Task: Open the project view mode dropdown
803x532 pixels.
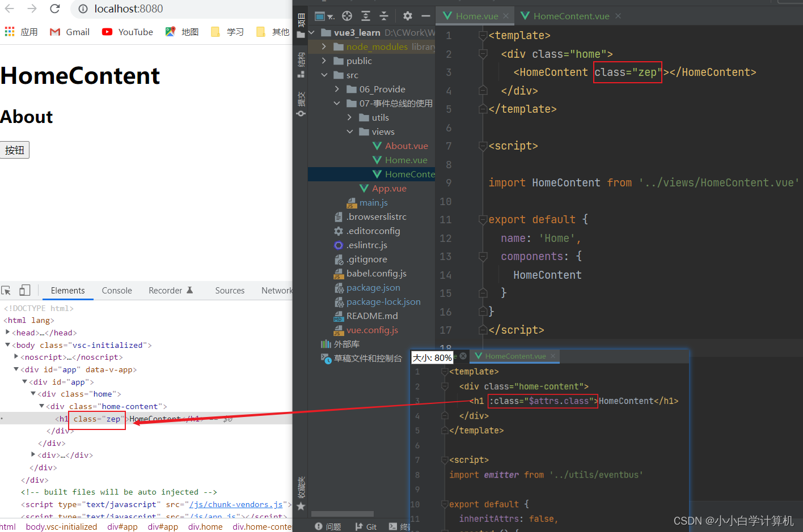Action: pyautogui.click(x=324, y=16)
